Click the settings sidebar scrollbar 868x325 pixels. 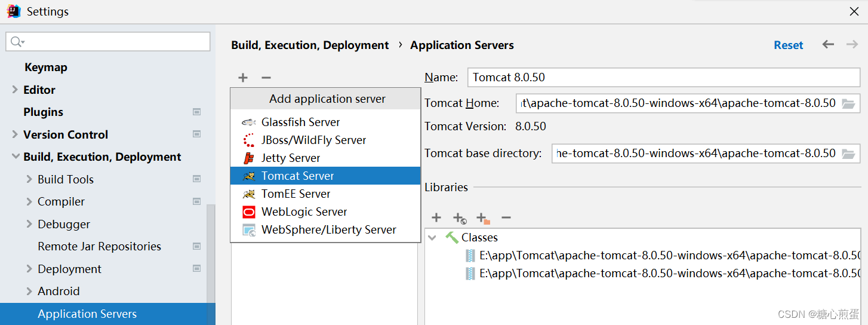pos(210,265)
